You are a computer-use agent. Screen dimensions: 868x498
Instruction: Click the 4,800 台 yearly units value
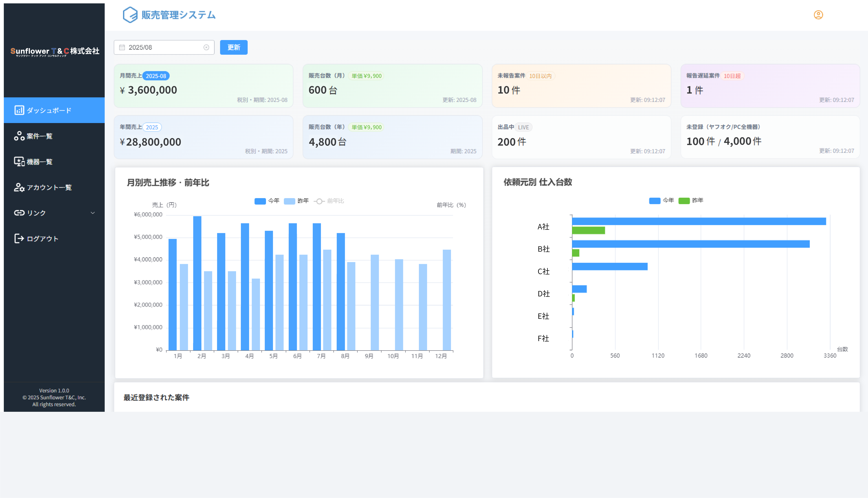[328, 142]
